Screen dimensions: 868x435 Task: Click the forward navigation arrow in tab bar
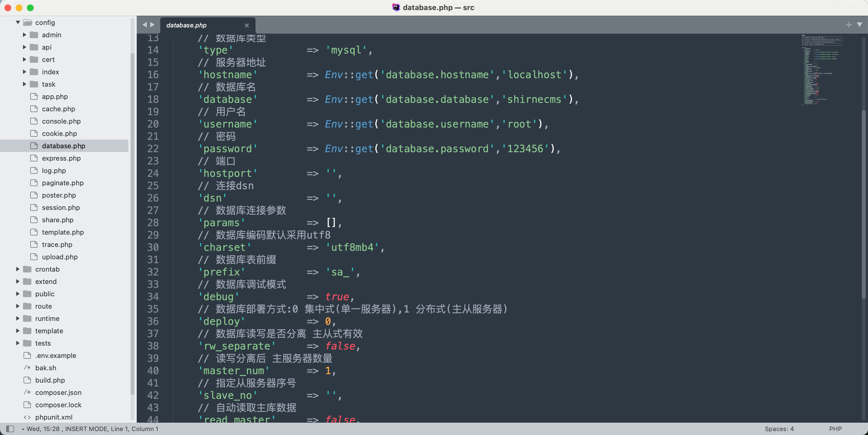pyautogui.click(x=153, y=25)
